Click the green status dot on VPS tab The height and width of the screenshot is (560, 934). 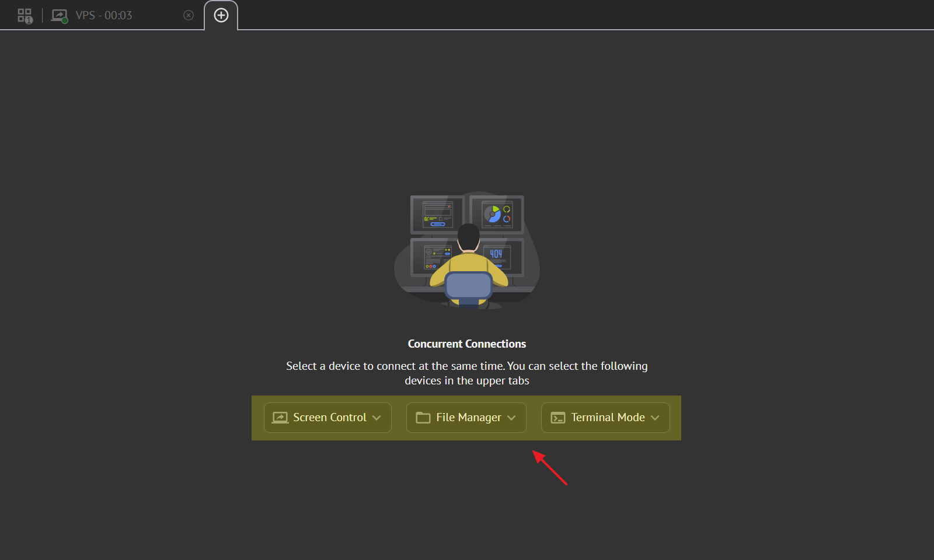pyautogui.click(x=65, y=20)
